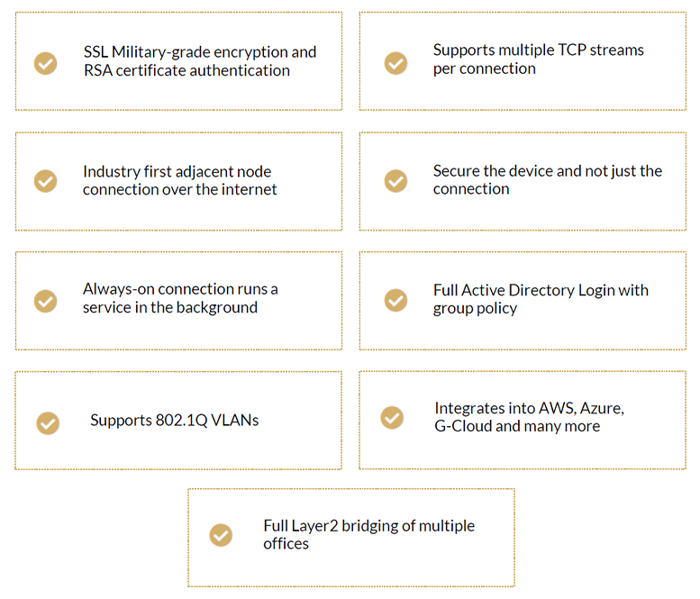Click checkmark beside Always-on connection
The height and width of the screenshot is (599, 700).
(x=46, y=301)
